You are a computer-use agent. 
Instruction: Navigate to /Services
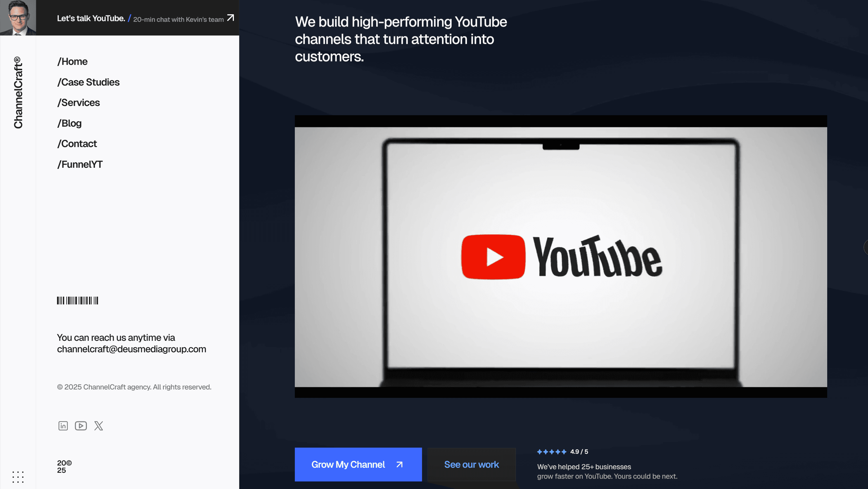[79, 103]
